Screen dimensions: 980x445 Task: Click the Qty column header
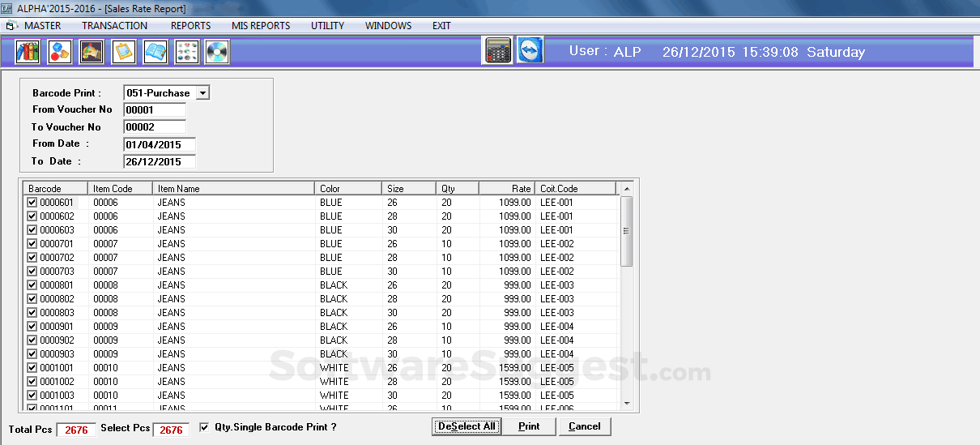click(x=458, y=188)
